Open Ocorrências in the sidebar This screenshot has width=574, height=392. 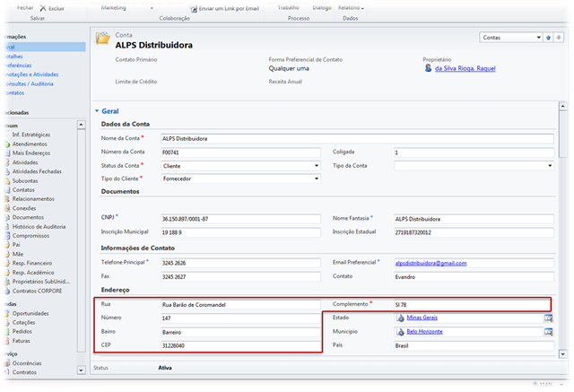click(x=27, y=363)
